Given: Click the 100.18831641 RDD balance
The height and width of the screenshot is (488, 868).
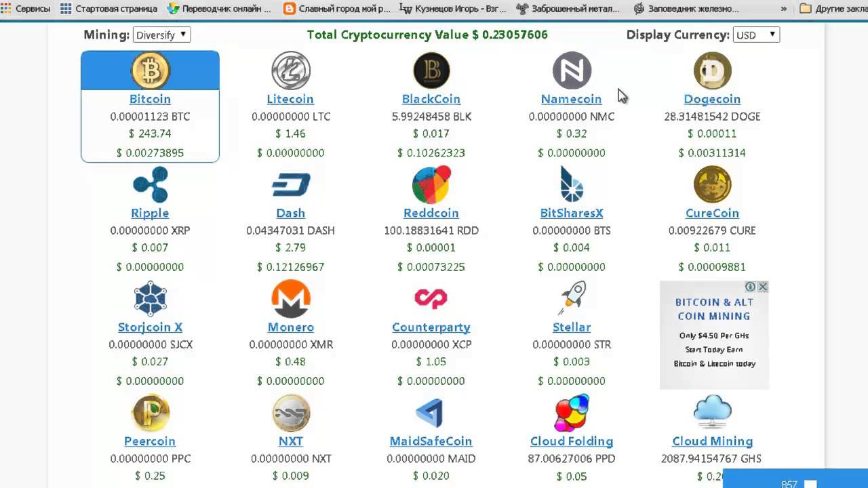Looking at the screenshot, I should (431, 230).
